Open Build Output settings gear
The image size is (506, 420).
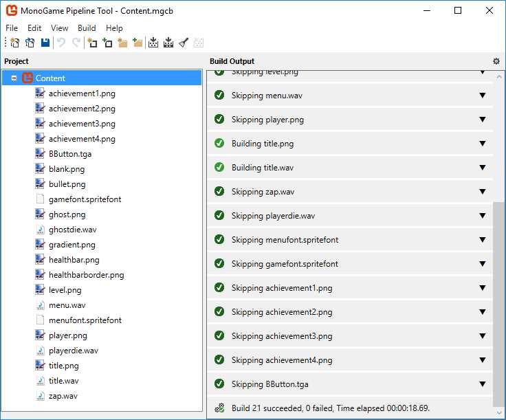496,61
